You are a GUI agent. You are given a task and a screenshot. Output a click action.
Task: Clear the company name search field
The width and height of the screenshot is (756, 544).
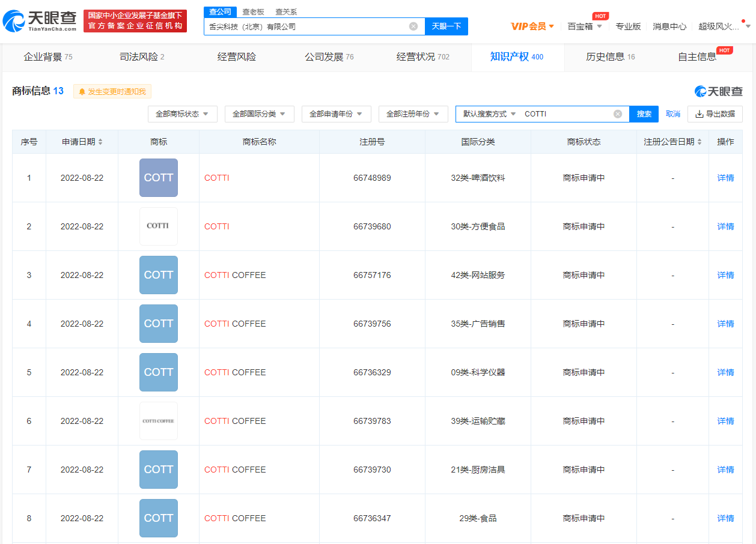coord(413,26)
